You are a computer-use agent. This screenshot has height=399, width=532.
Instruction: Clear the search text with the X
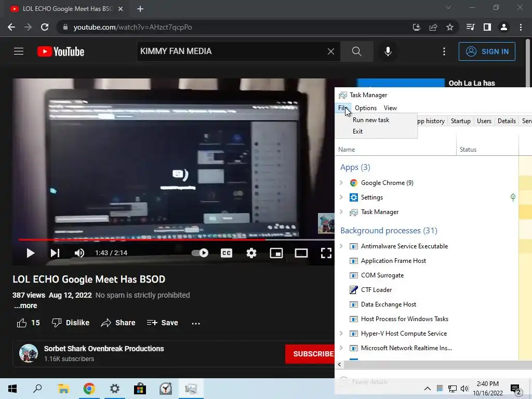(331, 51)
